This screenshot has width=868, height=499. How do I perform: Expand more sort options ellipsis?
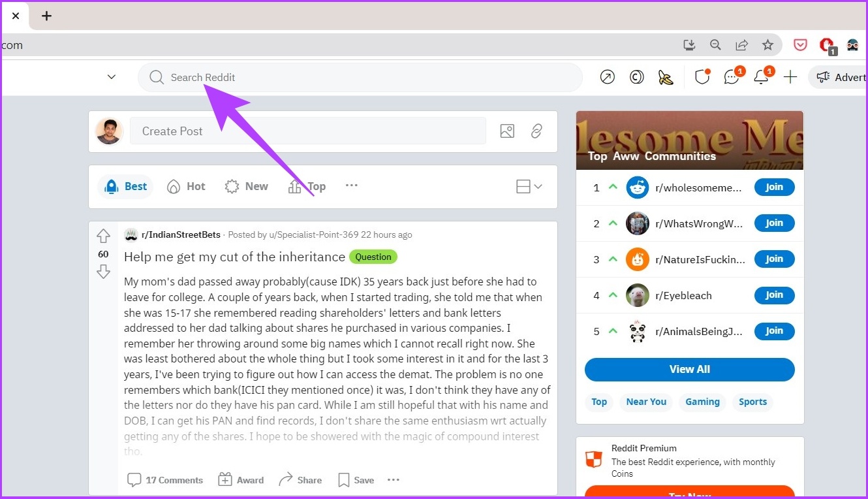pyautogui.click(x=352, y=185)
